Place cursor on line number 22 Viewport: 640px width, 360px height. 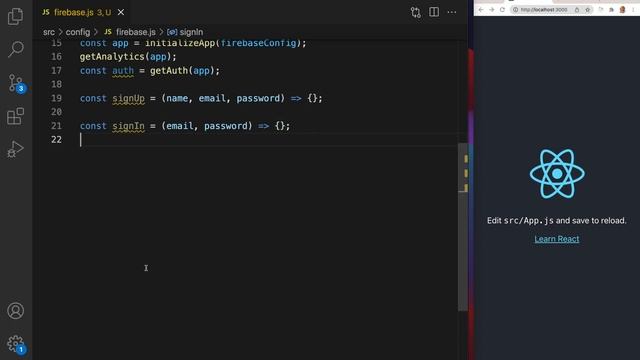point(56,140)
